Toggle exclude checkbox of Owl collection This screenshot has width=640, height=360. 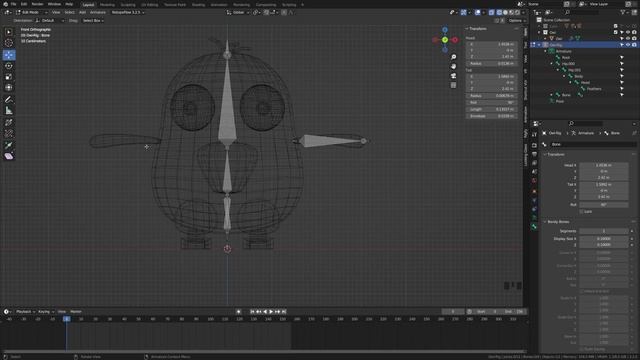616,32
